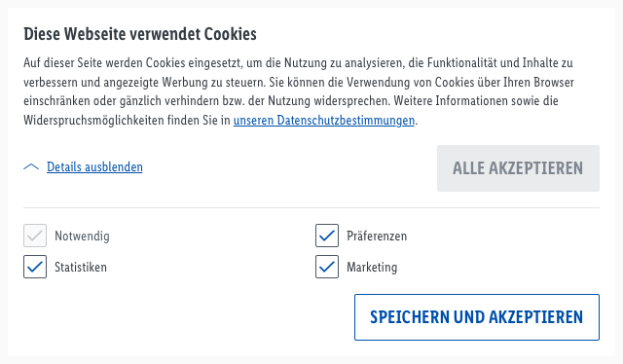The height and width of the screenshot is (364, 623).
Task: Click SPEICHERN UND AKZEPTIEREN button
Action: coord(477,317)
